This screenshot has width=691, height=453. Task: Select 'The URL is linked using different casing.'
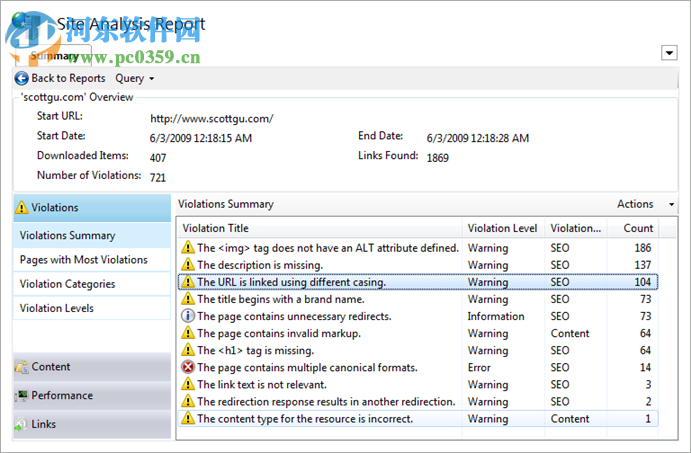[x=418, y=282]
